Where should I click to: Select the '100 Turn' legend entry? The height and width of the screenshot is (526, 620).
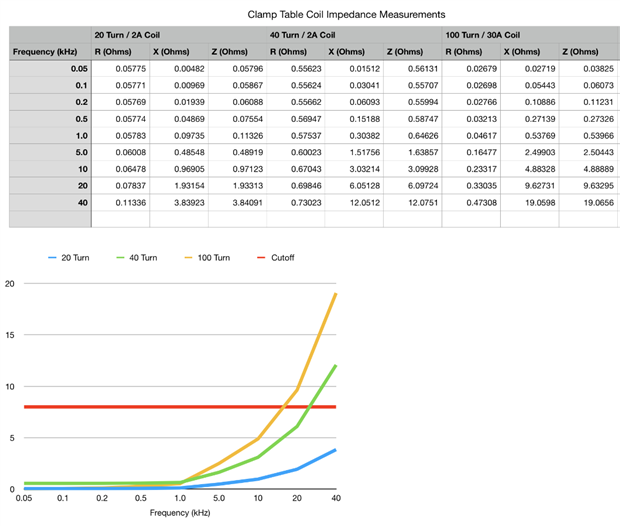[207, 258]
